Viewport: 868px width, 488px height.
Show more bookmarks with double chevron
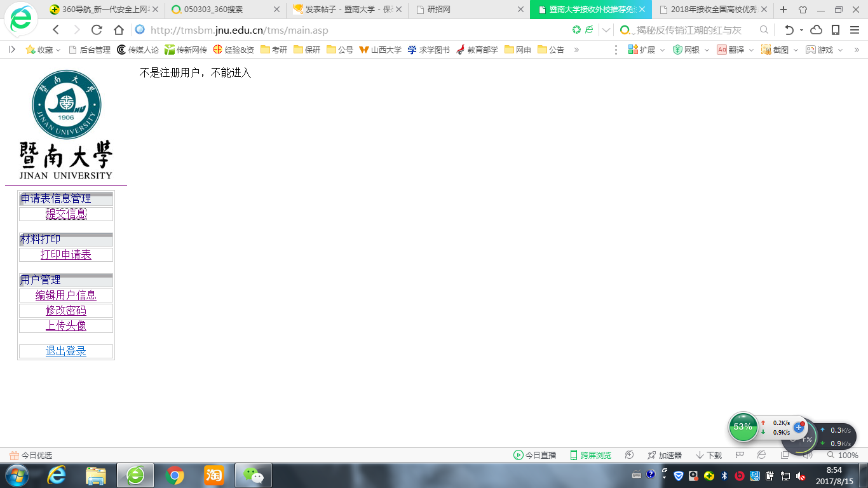[576, 50]
